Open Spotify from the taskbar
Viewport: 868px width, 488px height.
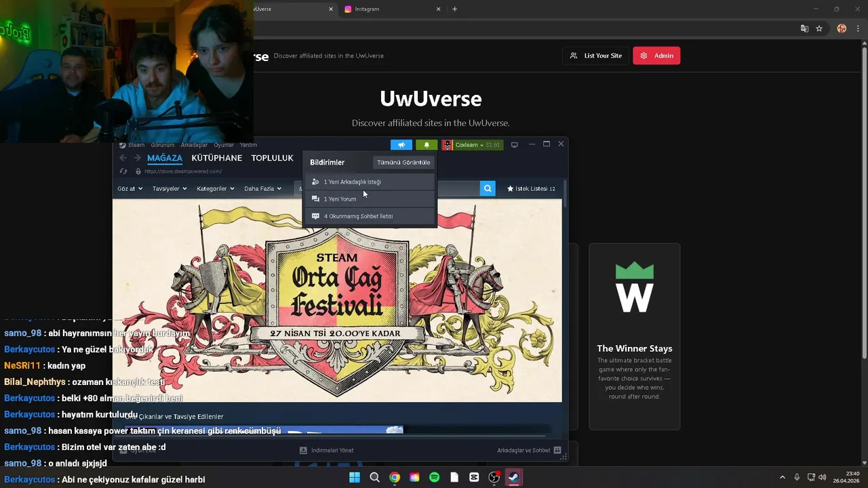(434, 477)
